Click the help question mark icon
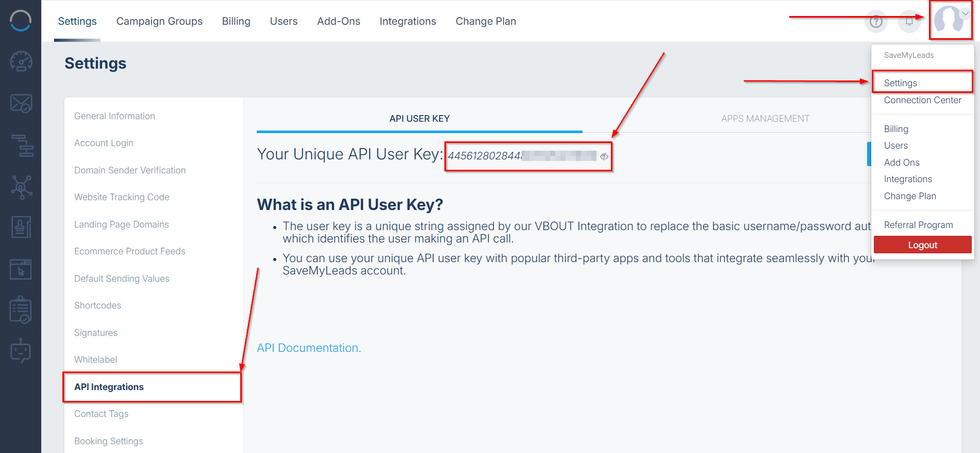 pos(876,22)
